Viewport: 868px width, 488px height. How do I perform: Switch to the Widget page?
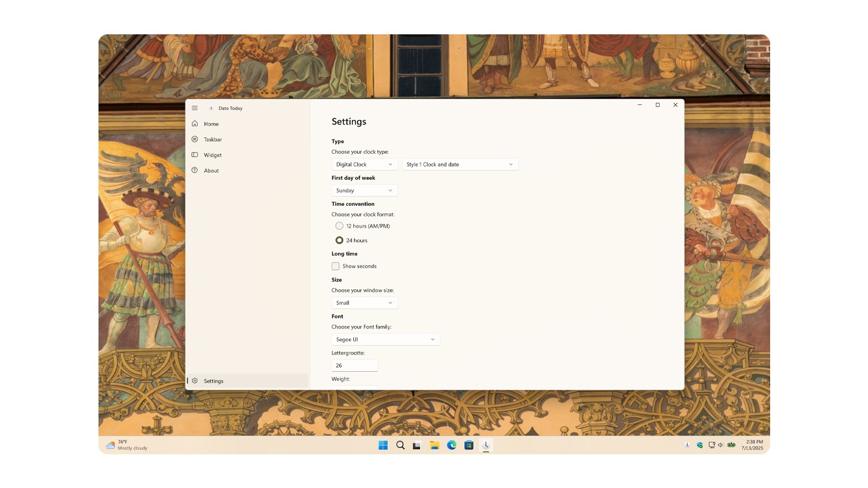pyautogui.click(x=247, y=155)
